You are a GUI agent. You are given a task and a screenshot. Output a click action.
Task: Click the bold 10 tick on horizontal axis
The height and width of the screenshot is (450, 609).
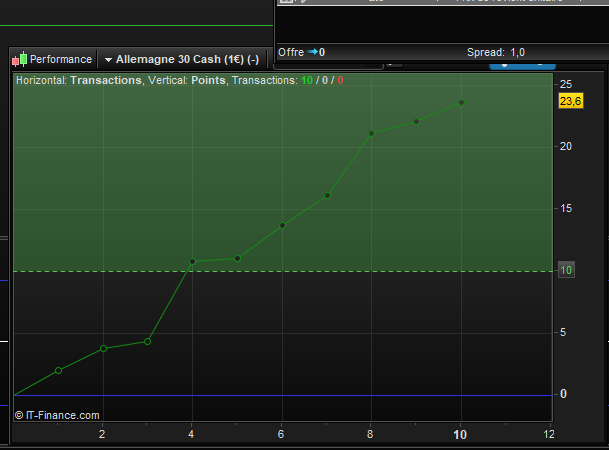pyautogui.click(x=460, y=434)
